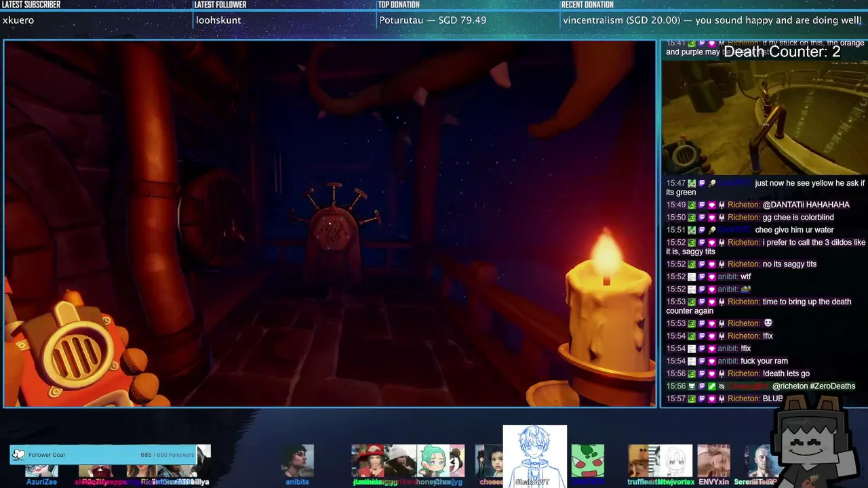Click the 'LATEST FOLLOWER' heading
Screen dimensions: 868x488
pos(220,5)
